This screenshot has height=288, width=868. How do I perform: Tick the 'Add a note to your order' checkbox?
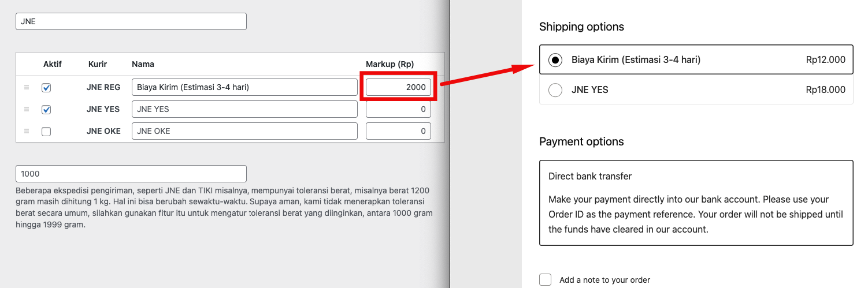point(545,280)
